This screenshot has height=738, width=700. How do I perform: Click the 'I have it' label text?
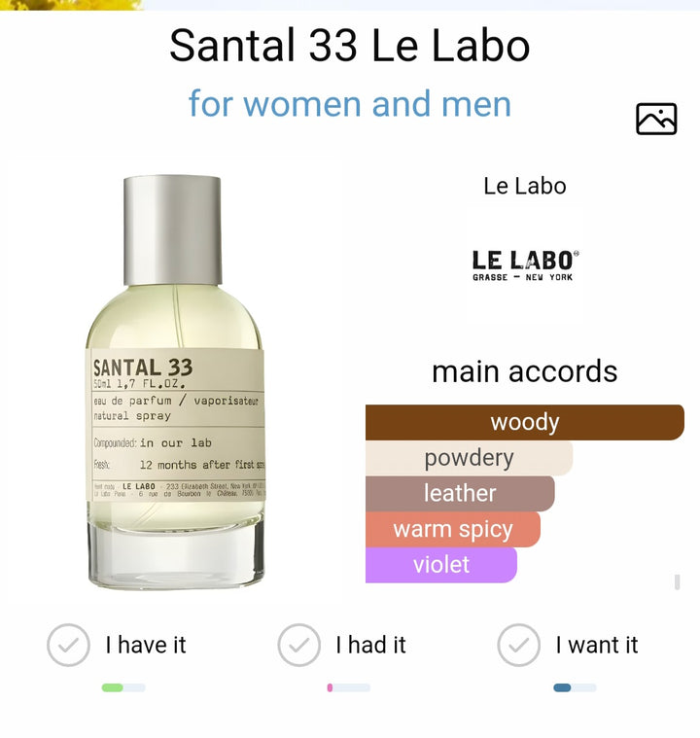coord(146,645)
